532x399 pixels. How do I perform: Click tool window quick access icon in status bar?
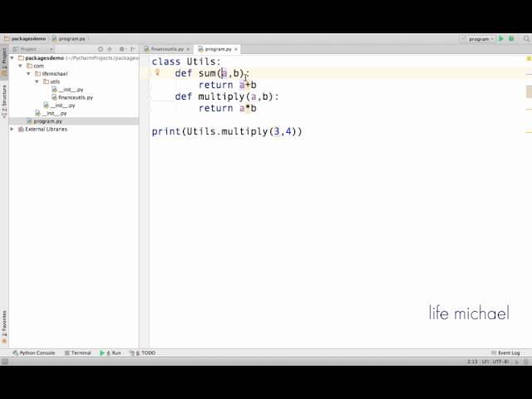(5, 362)
